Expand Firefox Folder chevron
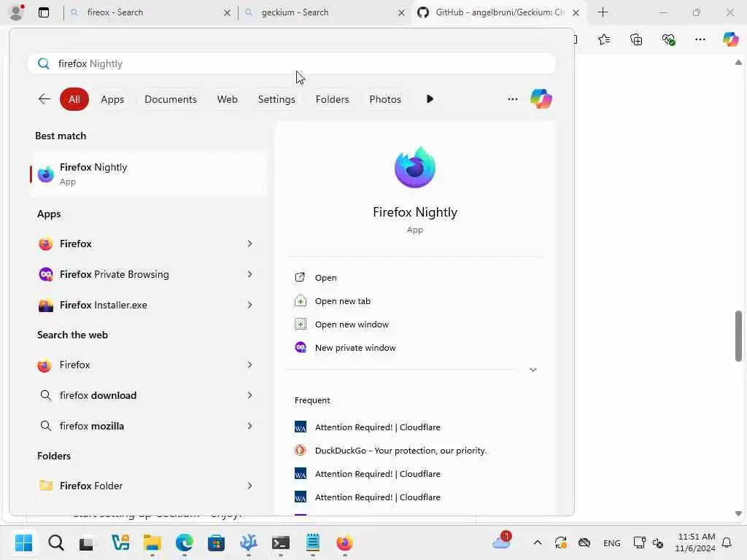The height and width of the screenshot is (560, 747). 249,486
